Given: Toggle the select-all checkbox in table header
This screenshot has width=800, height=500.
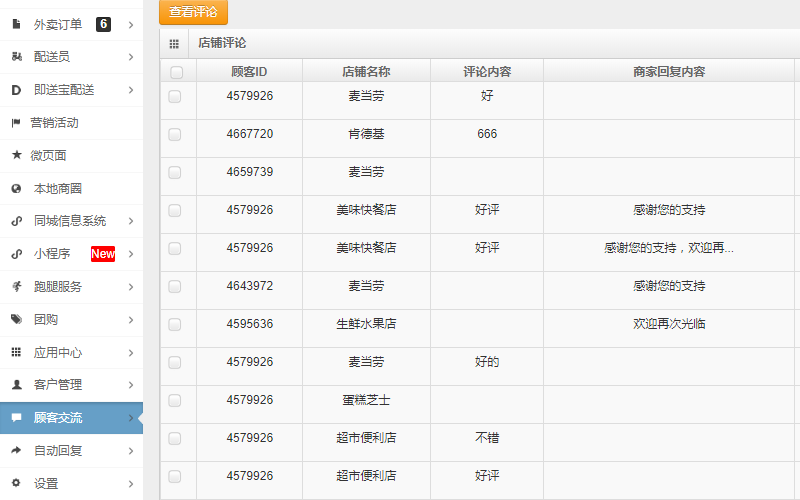Looking at the screenshot, I should [x=176, y=72].
